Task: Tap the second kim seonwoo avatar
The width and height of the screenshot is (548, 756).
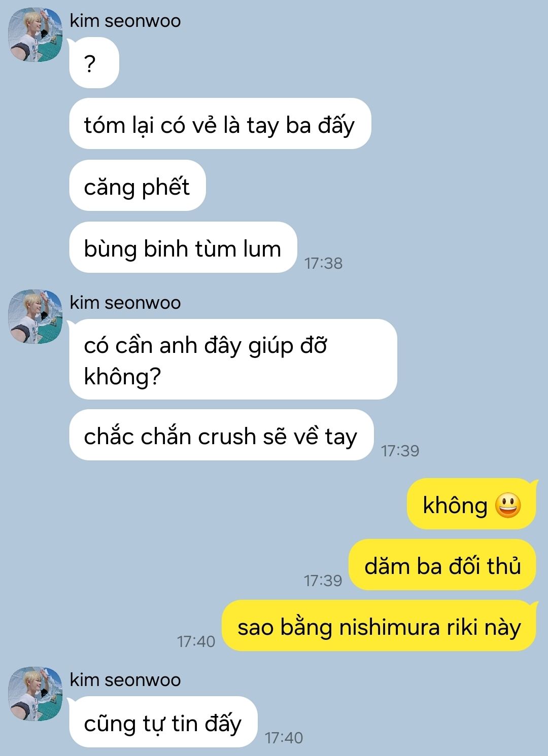Action: point(35,317)
